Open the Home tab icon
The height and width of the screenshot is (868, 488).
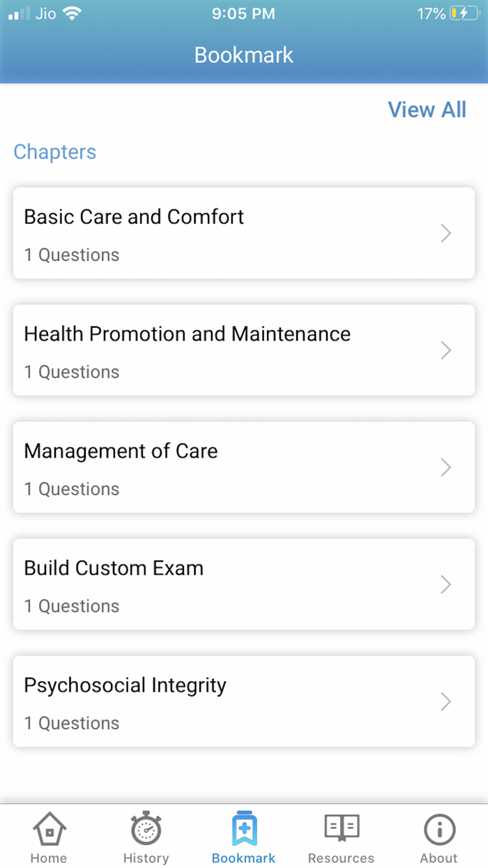pos(48,830)
